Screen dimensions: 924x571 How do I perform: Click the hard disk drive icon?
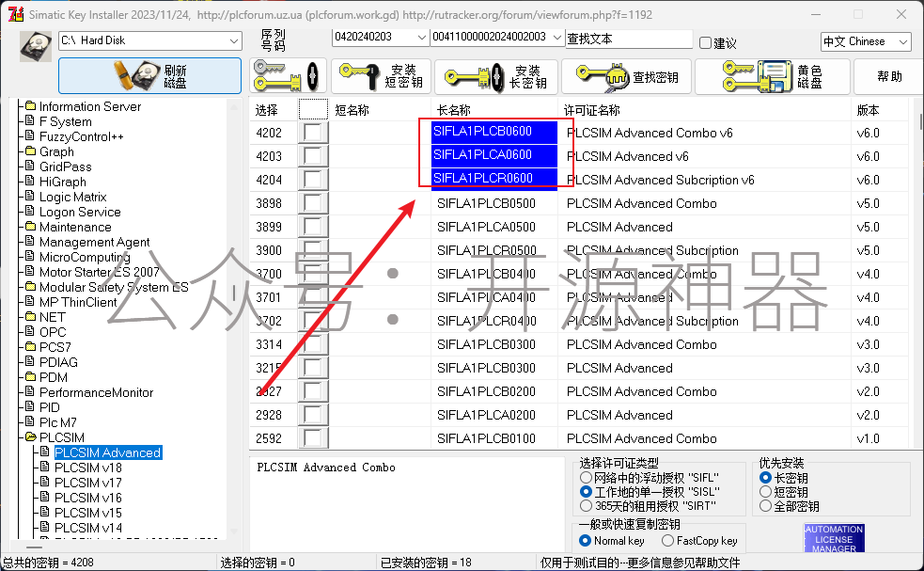click(36, 47)
